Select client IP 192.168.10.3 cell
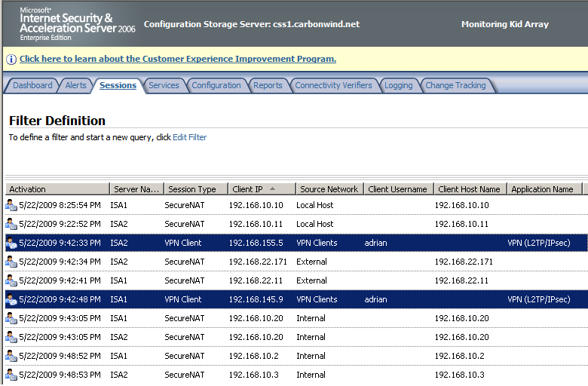This screenshot has width=588, height=386. (x=253, y=375)
